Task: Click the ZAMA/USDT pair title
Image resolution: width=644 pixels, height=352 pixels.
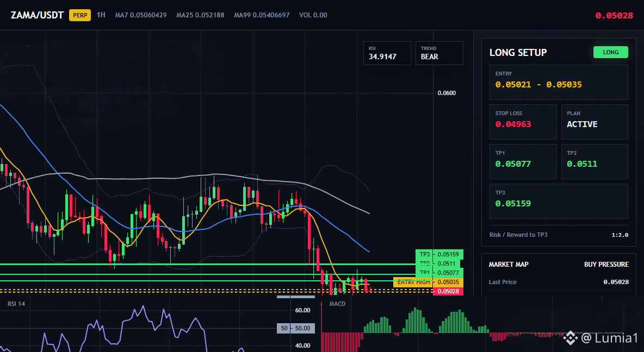Action: tap(37, 15)
